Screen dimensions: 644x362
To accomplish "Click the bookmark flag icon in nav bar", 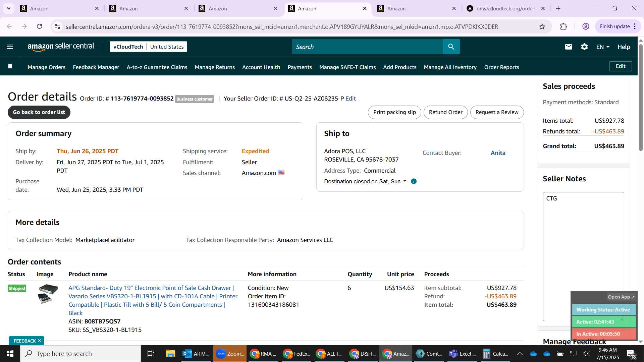I will (x=10, y=67).
